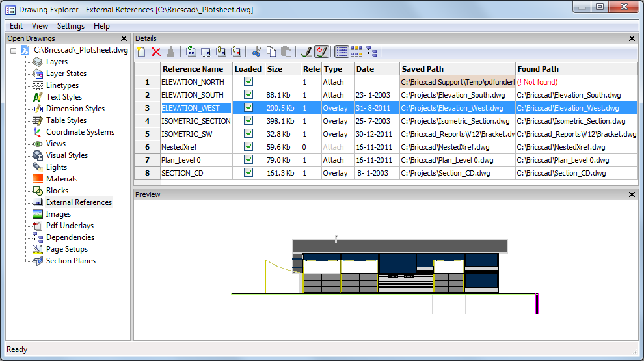Click the Attach xref paperclip icon

(x=221, y=52)
